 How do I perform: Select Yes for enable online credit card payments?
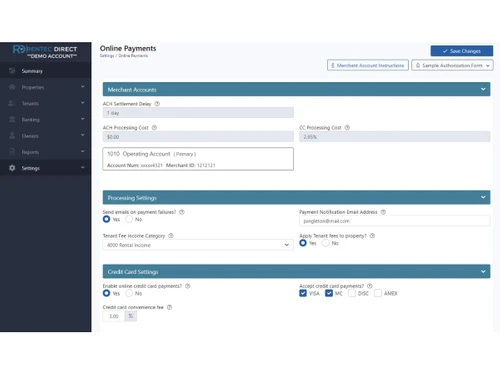pyautogui.click(x=106, y=293)
